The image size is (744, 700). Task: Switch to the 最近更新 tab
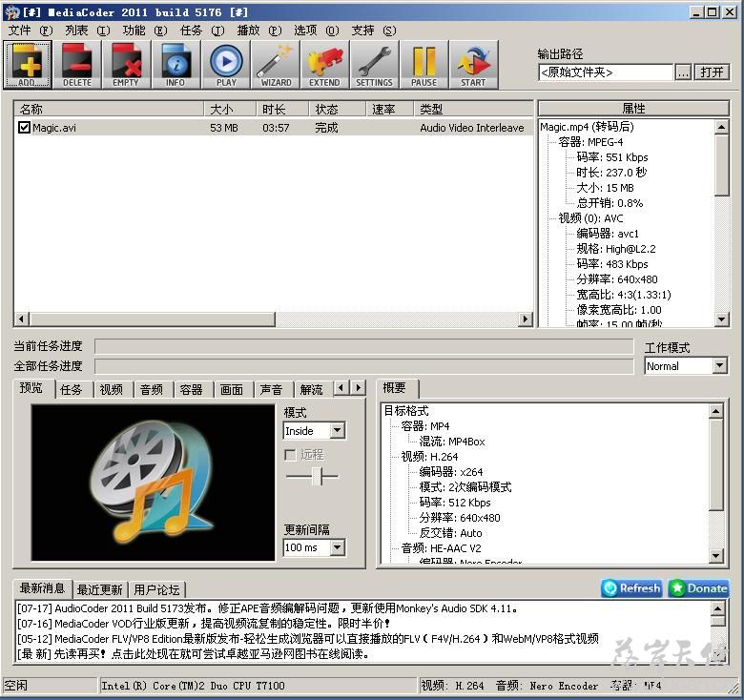click(99, 589)
